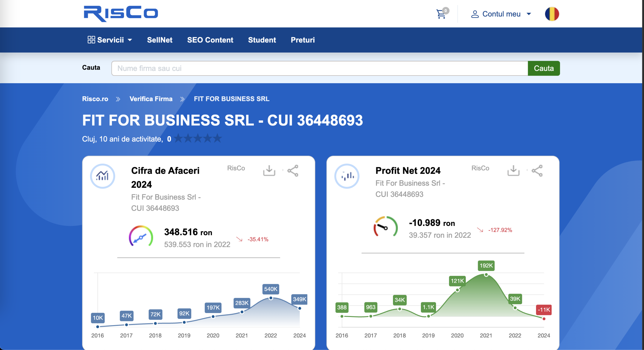Click the Profit Net bar chart icon
This screenshot has width=644, height=350.
click(x=347, y=176)
